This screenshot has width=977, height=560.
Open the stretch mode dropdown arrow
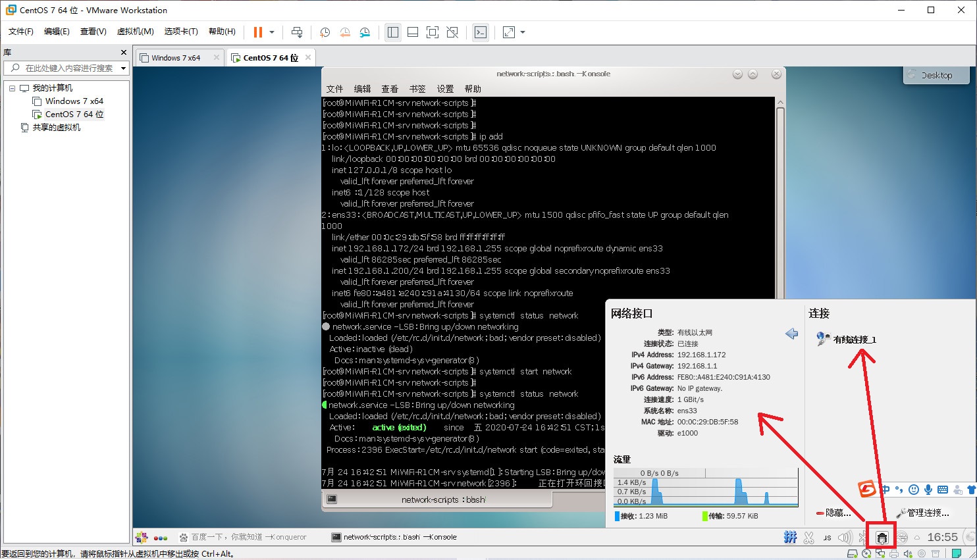(x=523, y=32)
